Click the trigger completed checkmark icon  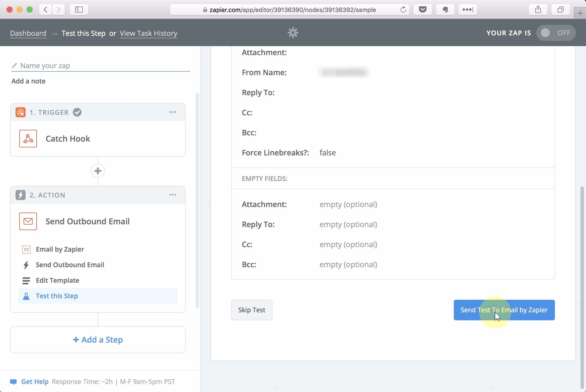[77, 112]
